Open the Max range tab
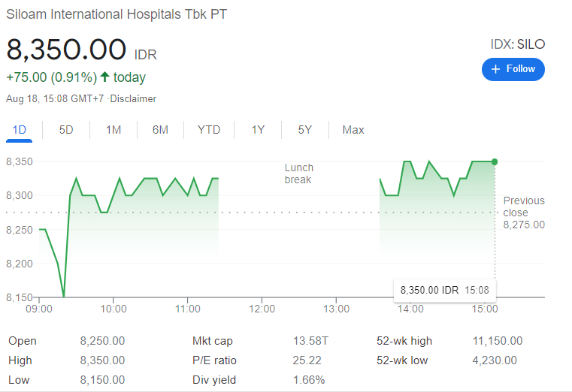This screenshot has height=392, width=572. (x=353, y=130)
